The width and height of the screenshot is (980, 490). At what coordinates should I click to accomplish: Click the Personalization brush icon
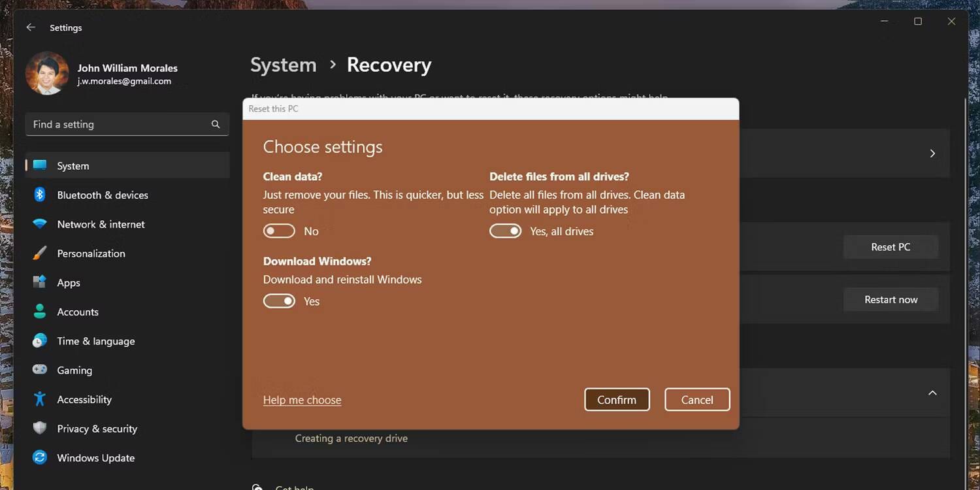(41, 253)
